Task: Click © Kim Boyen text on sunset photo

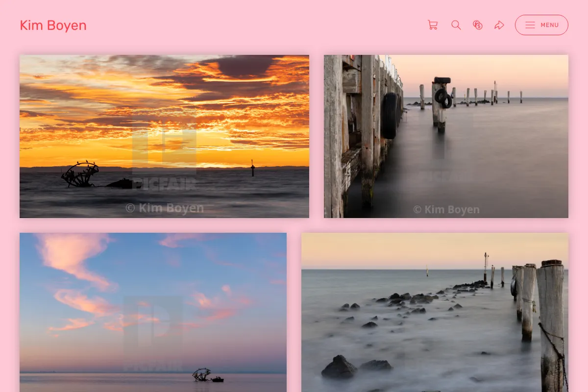Action: tap(165, 208)
